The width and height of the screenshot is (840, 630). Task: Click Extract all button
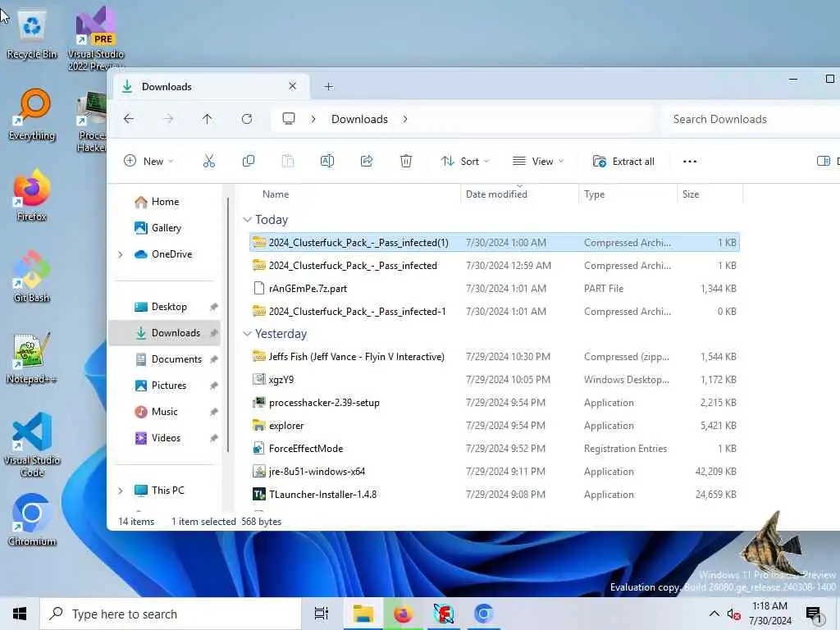pos(623,162)
